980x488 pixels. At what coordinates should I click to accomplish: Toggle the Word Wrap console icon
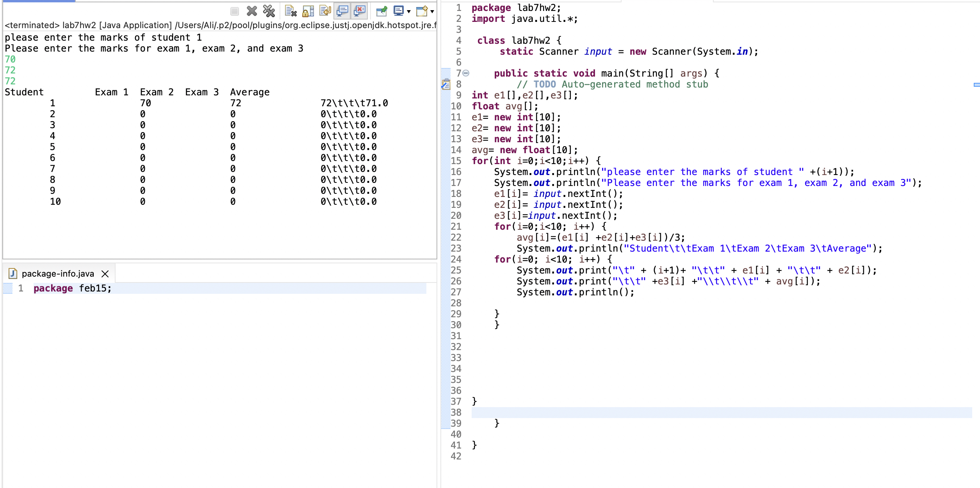tap(325, 11)
